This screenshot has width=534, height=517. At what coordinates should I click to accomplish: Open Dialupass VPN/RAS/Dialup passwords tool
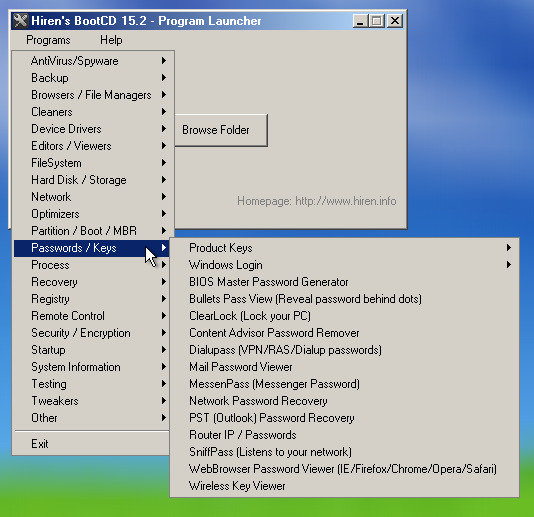pyautogui.click(x=345, y=350)
